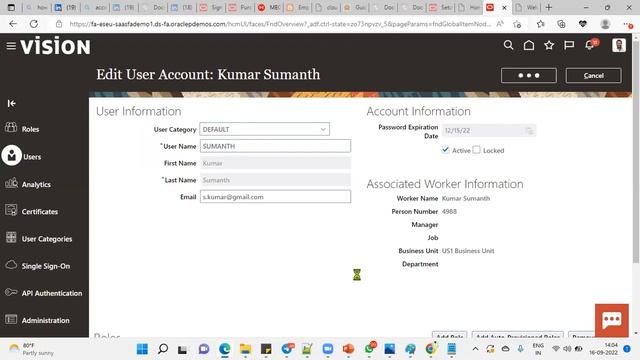Open Favorites star icon in header
640x360 pixels.
tap(549, 45)
